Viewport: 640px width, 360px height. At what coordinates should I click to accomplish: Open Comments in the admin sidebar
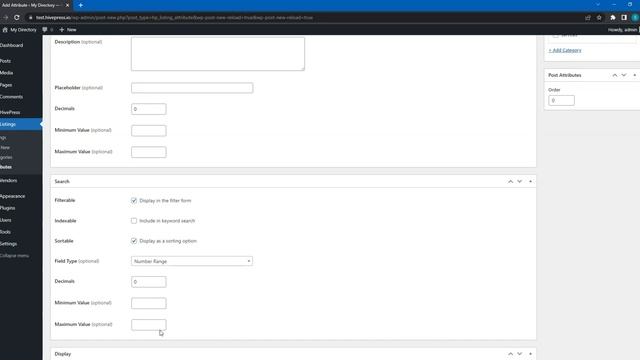(x=11, y=97)
